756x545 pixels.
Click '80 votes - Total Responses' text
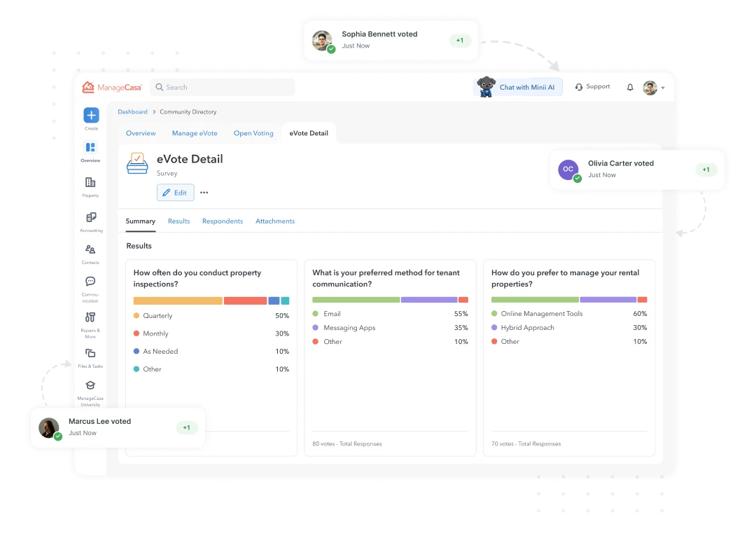point(347,443)
